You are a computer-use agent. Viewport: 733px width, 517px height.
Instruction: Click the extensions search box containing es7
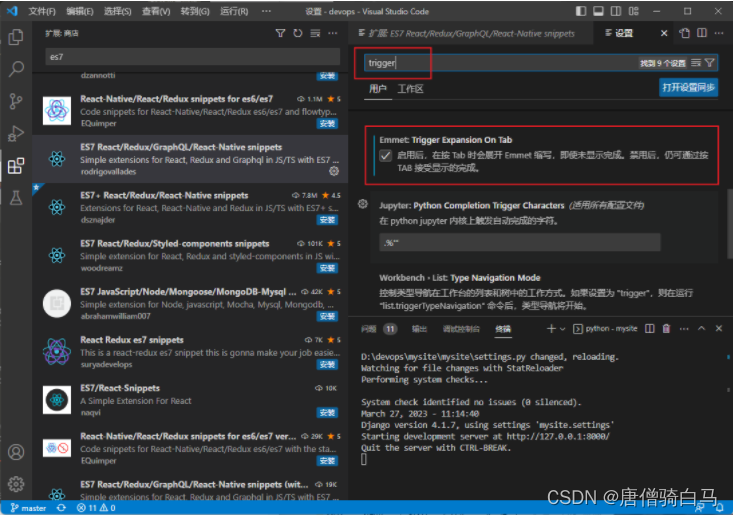(193, 57)
